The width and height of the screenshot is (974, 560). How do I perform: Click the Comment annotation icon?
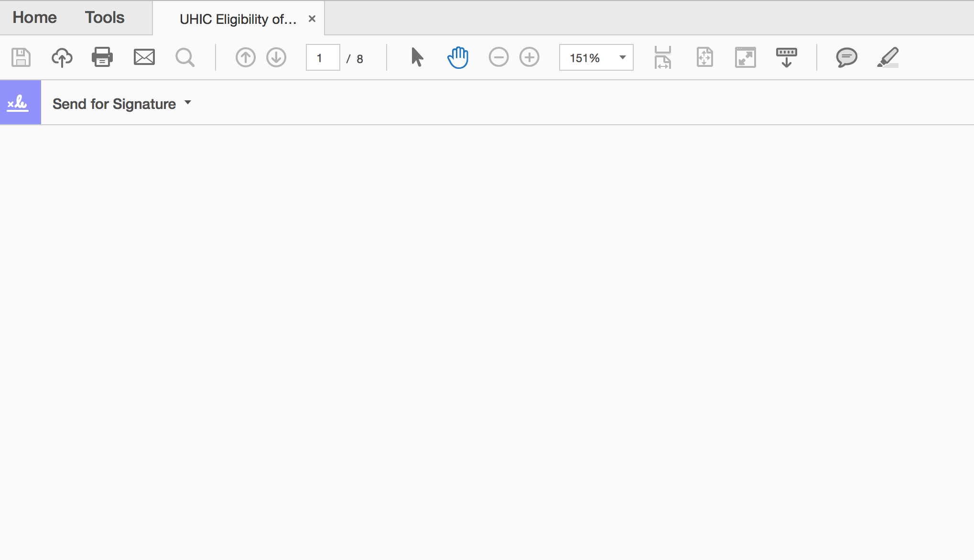(x=844, y=57)
